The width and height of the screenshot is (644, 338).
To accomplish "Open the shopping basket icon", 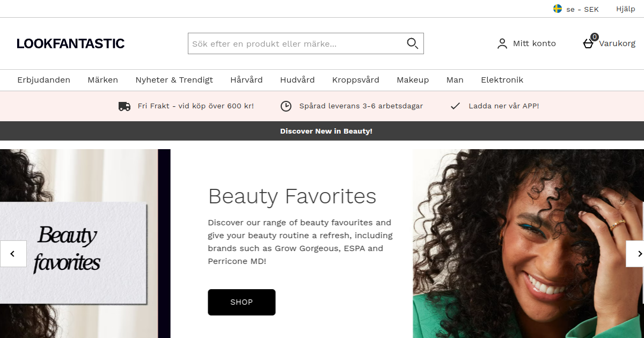I will 588,44.
